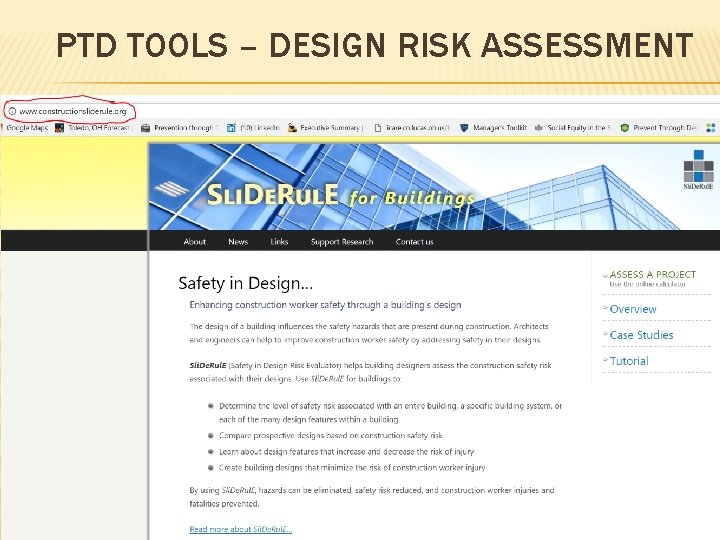Click the arrow bullet beside Tutorial
Image resolution: width=720 pixels, height=540 pixels.
(605, 359)
